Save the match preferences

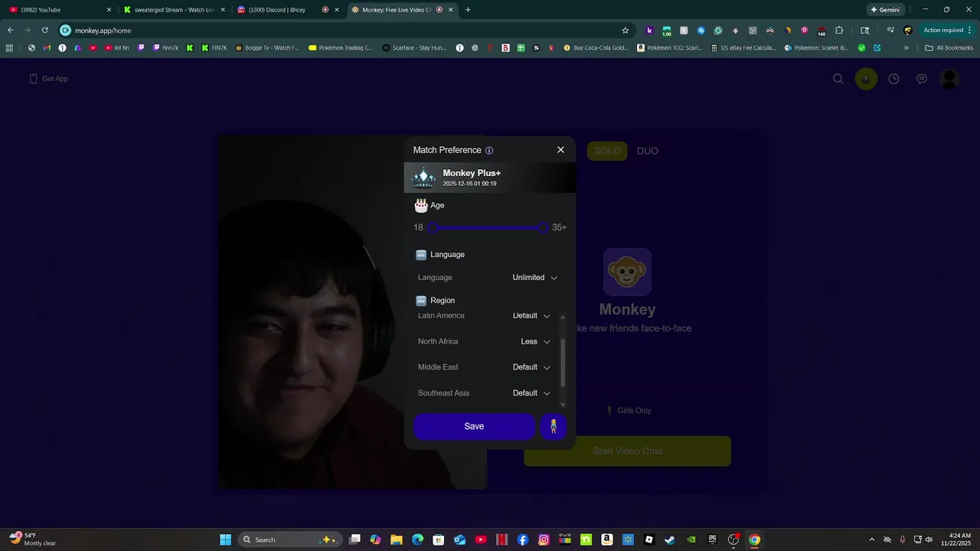(x=474, y=426)
